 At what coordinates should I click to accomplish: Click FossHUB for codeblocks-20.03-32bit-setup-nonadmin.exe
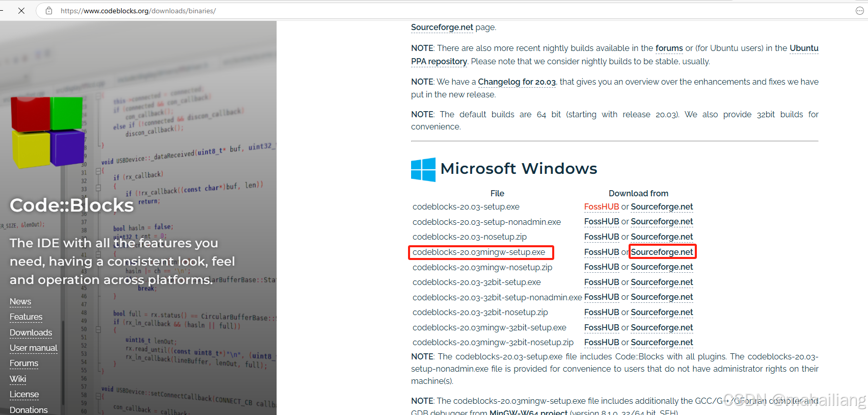pos(602,297)
